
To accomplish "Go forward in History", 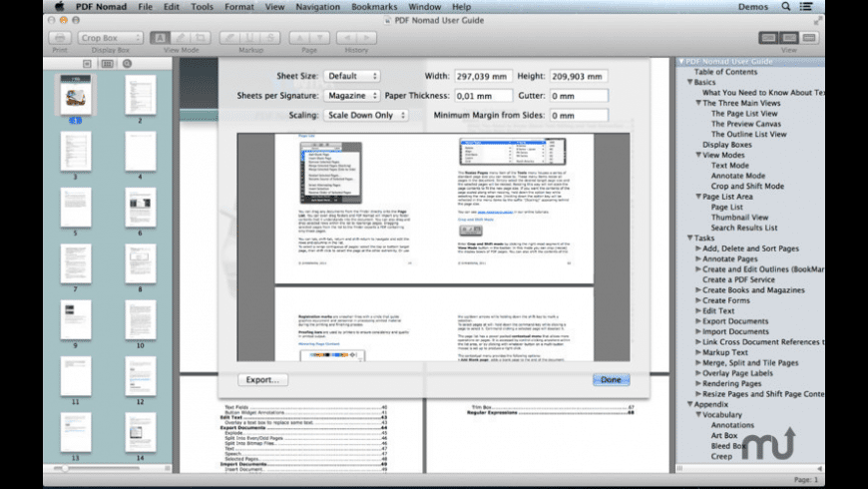I will [x=366, y=38].
